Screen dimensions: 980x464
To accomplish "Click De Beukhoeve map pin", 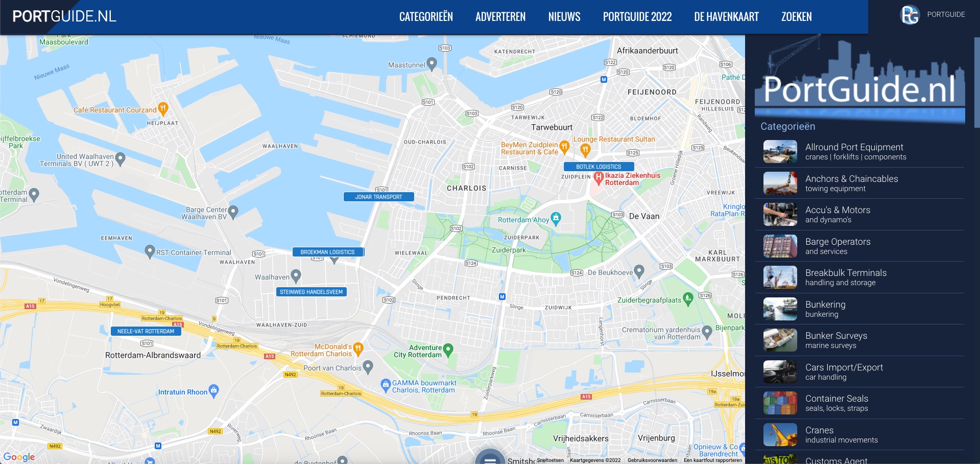I will pyautogui.click(x=639, y=271).
